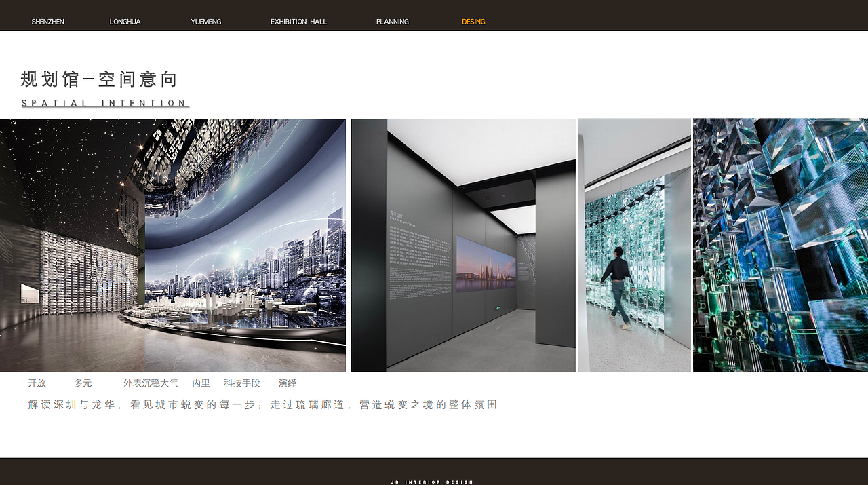Switch to the YUEMENG section
Image resolution: width=868 pixels, height=485 pixels.
click(x=205, y=22)
